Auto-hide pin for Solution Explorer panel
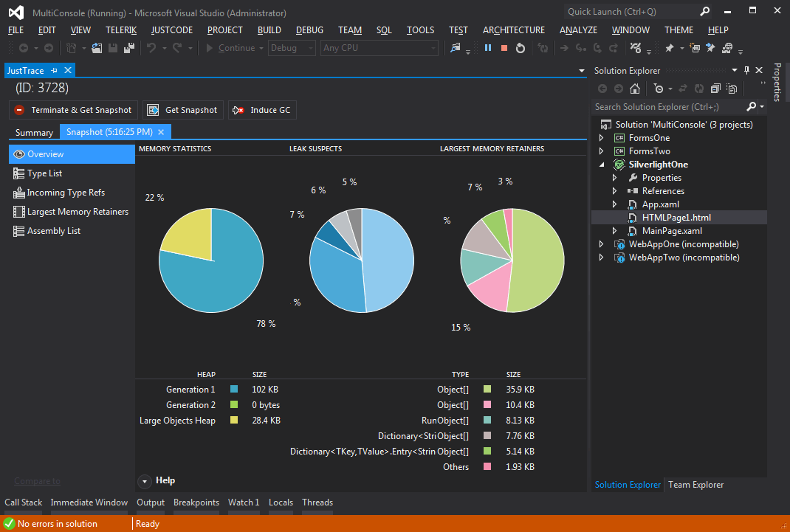The height and width of the screenshot is (532, 790). pos(746,70)
